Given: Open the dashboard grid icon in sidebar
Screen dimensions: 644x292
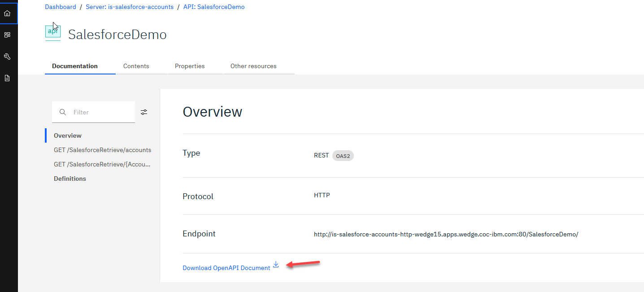Looking at the screenshot, I should coord(7,35).
